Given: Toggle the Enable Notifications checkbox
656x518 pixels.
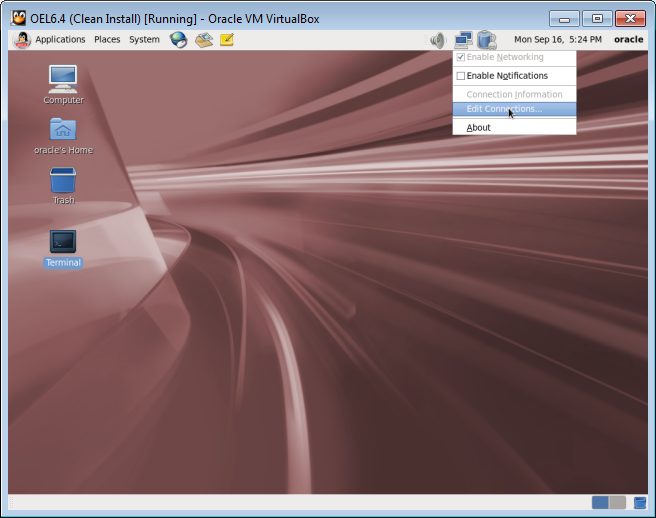Looking at the screenshot, I should (461, 76).
